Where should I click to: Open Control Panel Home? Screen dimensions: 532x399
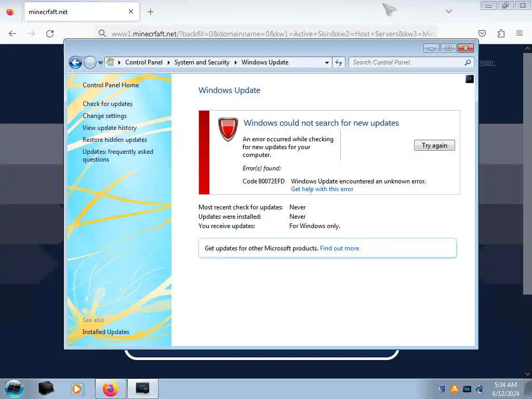(111, 85)
